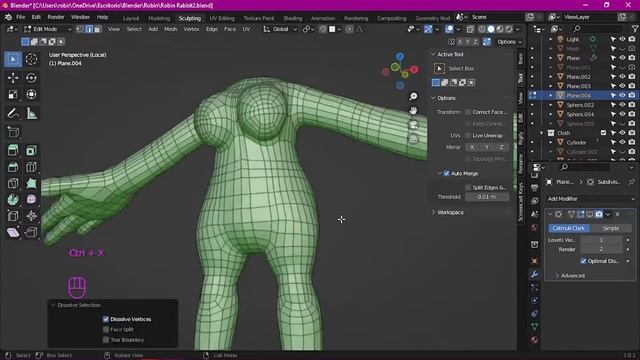The width and height of the screenshot is (640, 360).
Task: Select the Bevel tool
Action: tap(13, 167)
